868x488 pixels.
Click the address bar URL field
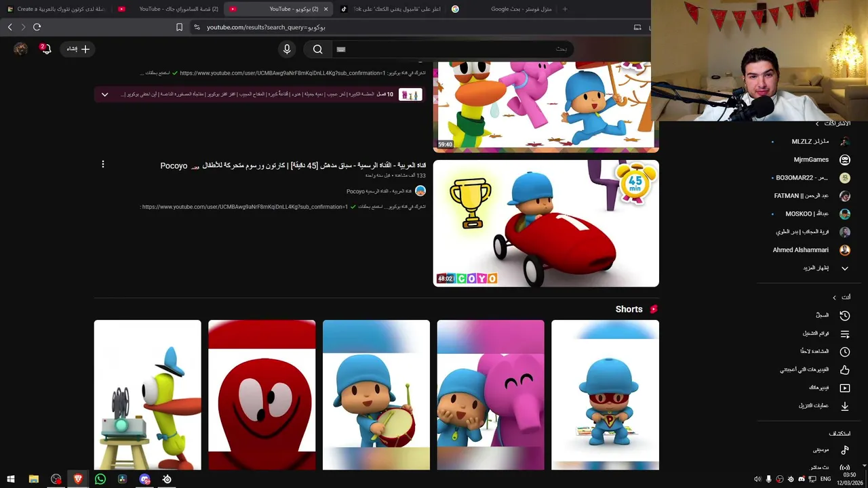tap(407, 27)
